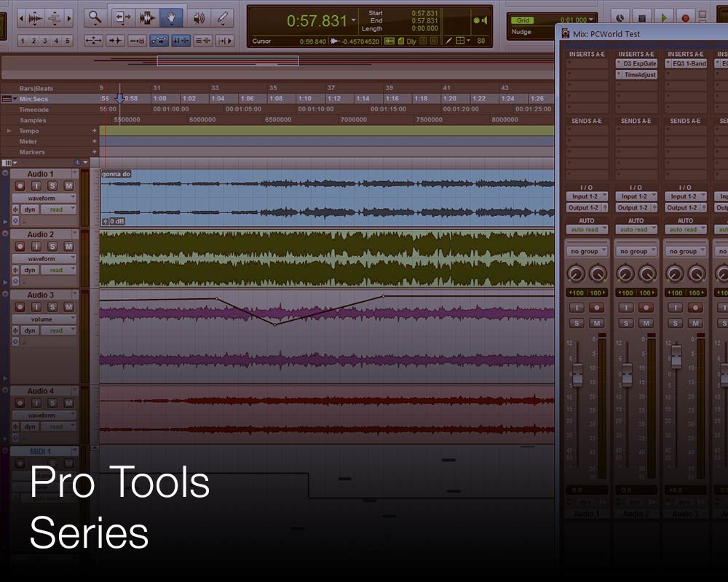Open the D3 ExpGate insert
The image size is (728, 582).
click(636, 63)
